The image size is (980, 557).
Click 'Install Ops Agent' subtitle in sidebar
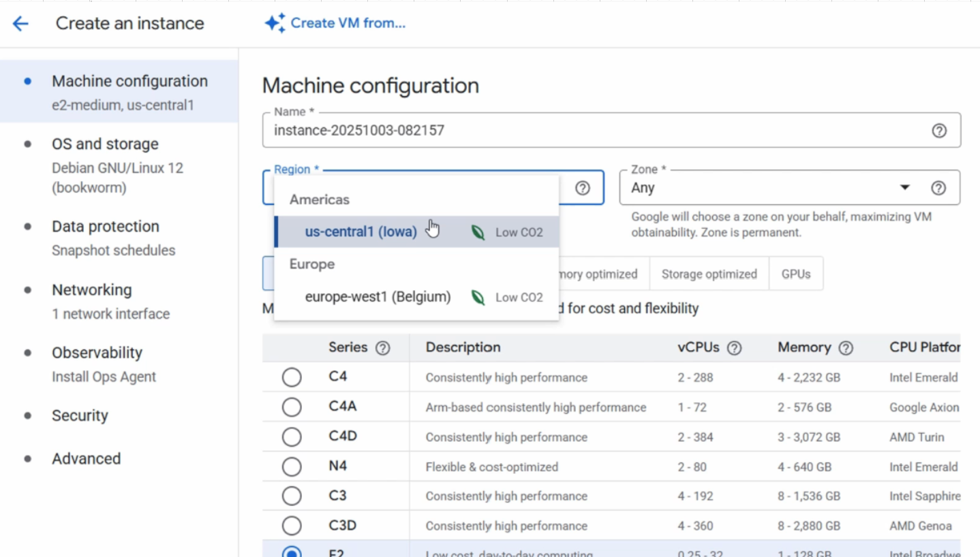104,377
